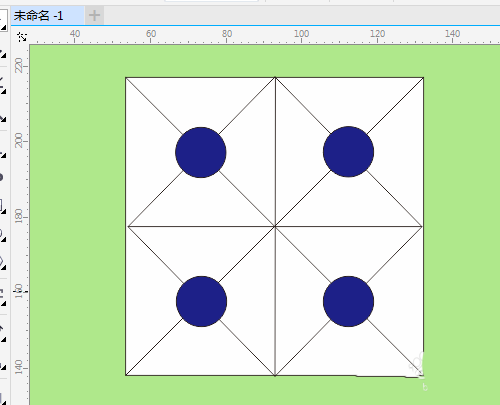Click the 100 mark on the horizontal ruler

(301, 34)
